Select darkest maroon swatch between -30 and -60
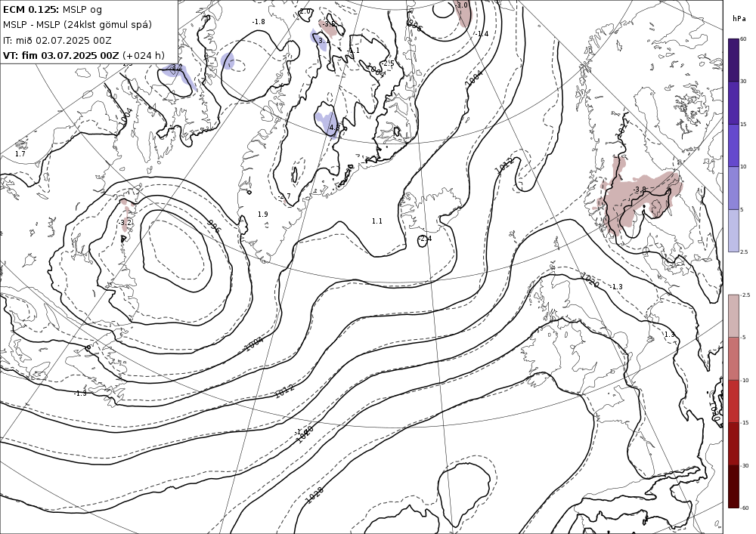This screenshot has width=756, height=534. pos(733,486)
